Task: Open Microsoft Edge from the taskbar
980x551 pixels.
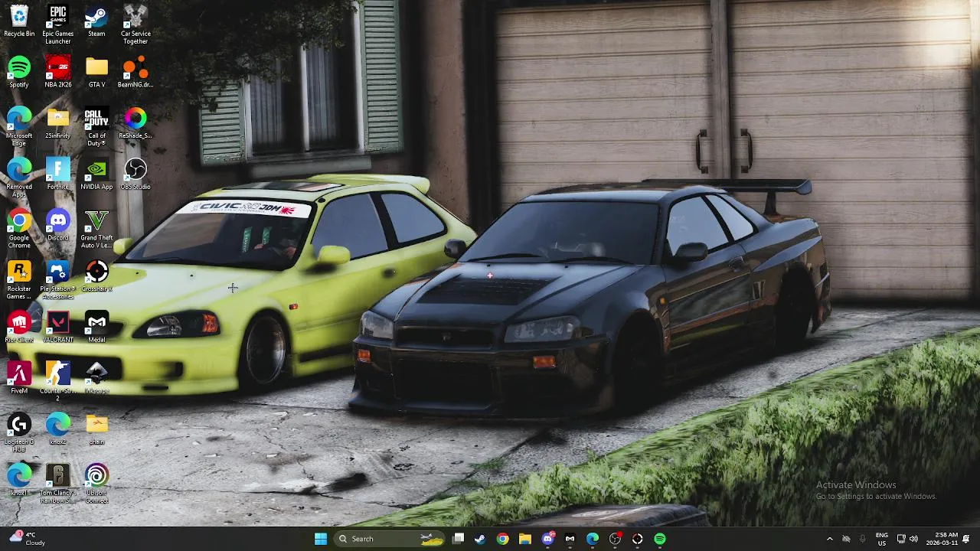Action: click(593, 539)
